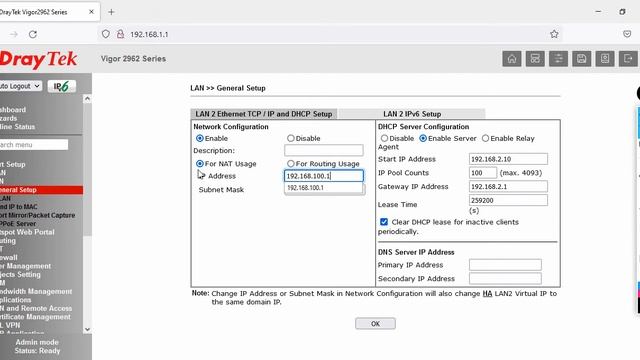Open Hotspot Web Portal menu item
This screenshot has height=360, width=640.
[x=27, y=232]
